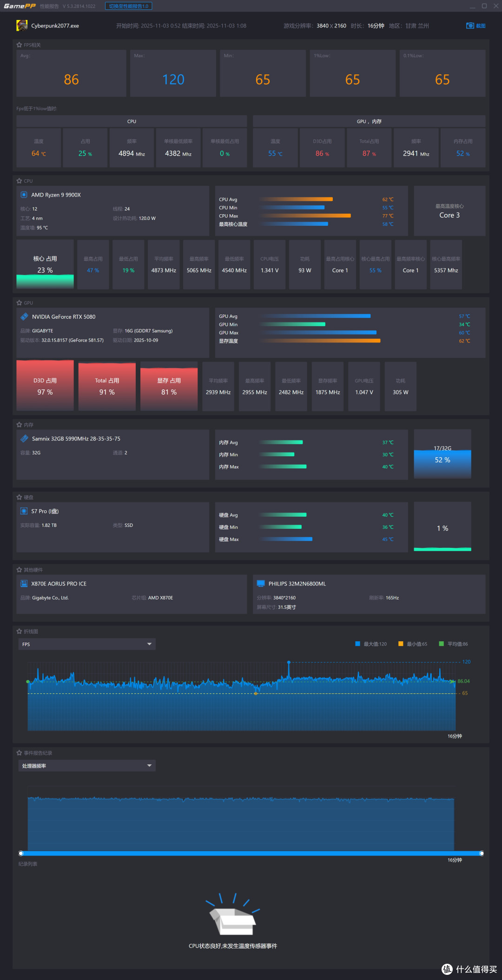Click the star icon beside 事件报告纪录
This screenshot has width=502, height=980.
19,753
